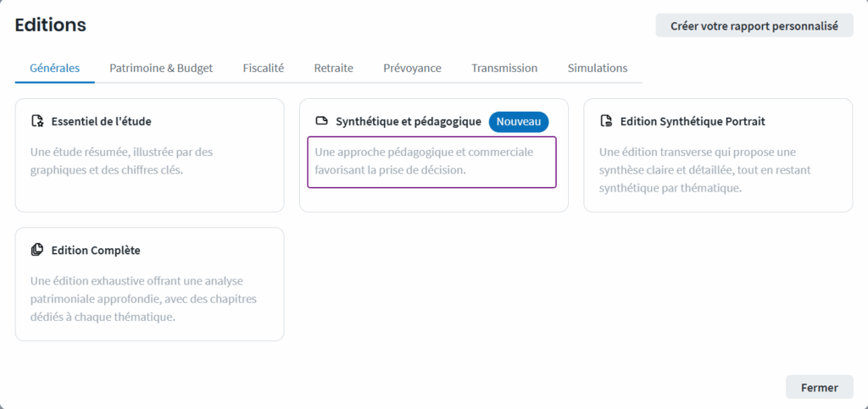Viewport: 868px width, 409px height.
Task: Click the Synthétique et pédagogique card icon
Action: [321, 122]
